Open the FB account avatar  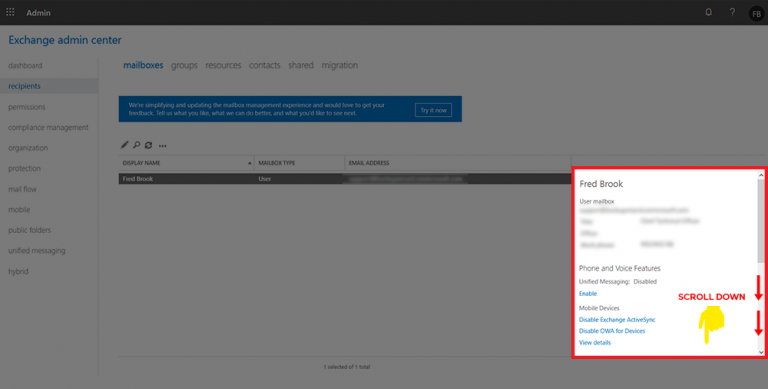pos(756,13)
